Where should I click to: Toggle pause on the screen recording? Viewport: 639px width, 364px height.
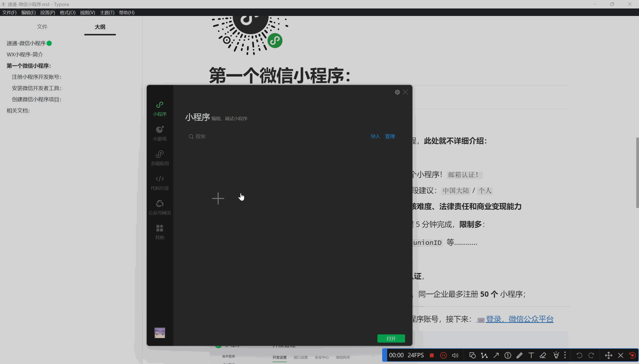tap(443, 355)
